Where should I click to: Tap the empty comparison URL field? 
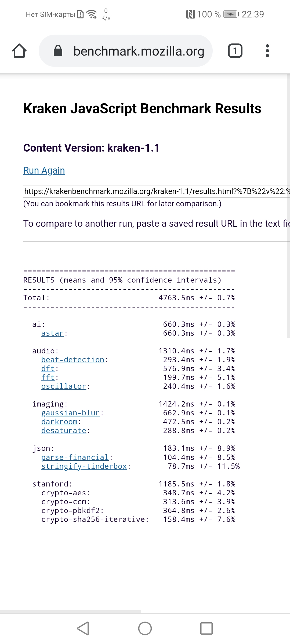[x=156, y=236]
